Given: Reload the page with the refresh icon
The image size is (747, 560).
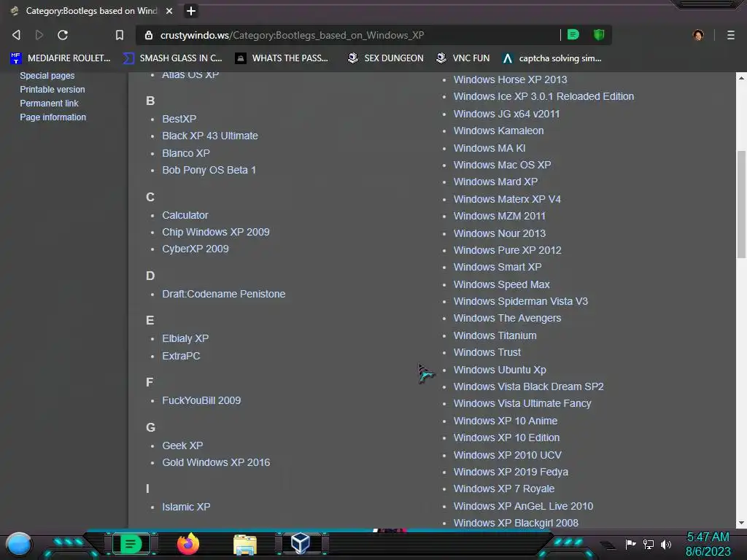Looking at the screenshot, I should (x=63, y=35).
